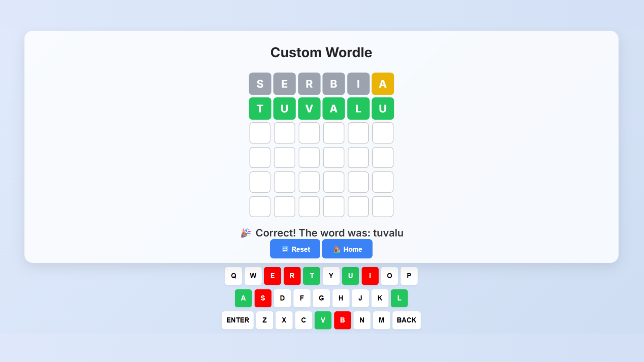Click the green V key
Image resolution: width=644 pixels, height=362 pixels.
(323, 320)
